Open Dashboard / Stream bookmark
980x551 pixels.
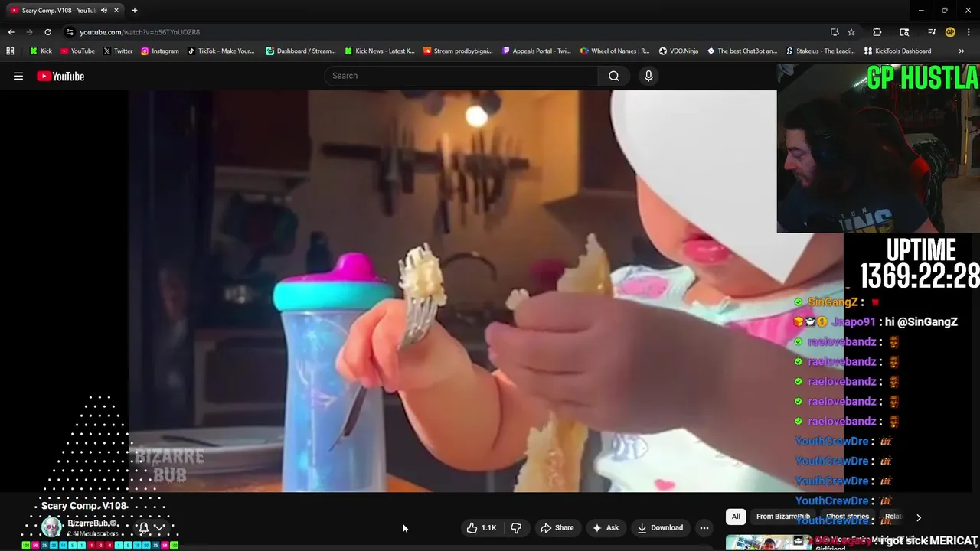pyautogui.click(x=300, y=51)
